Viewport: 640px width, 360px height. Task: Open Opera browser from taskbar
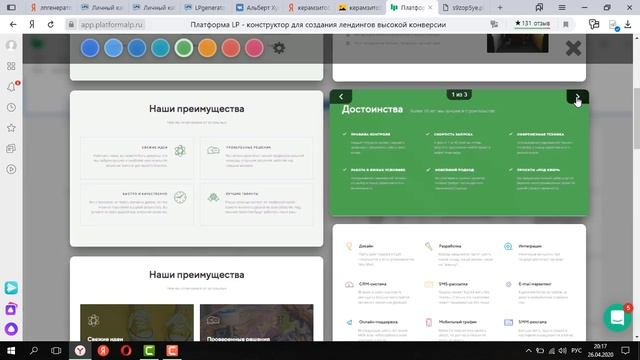point(126,351)
